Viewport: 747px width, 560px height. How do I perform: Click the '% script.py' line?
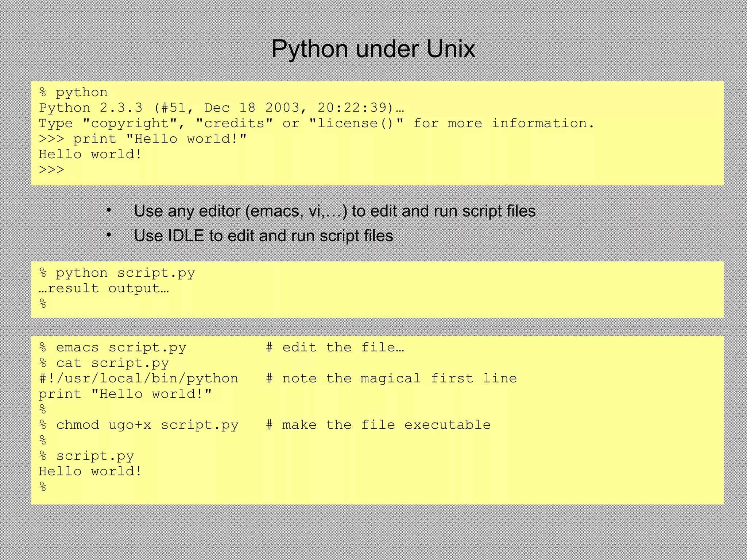[87, 456]
